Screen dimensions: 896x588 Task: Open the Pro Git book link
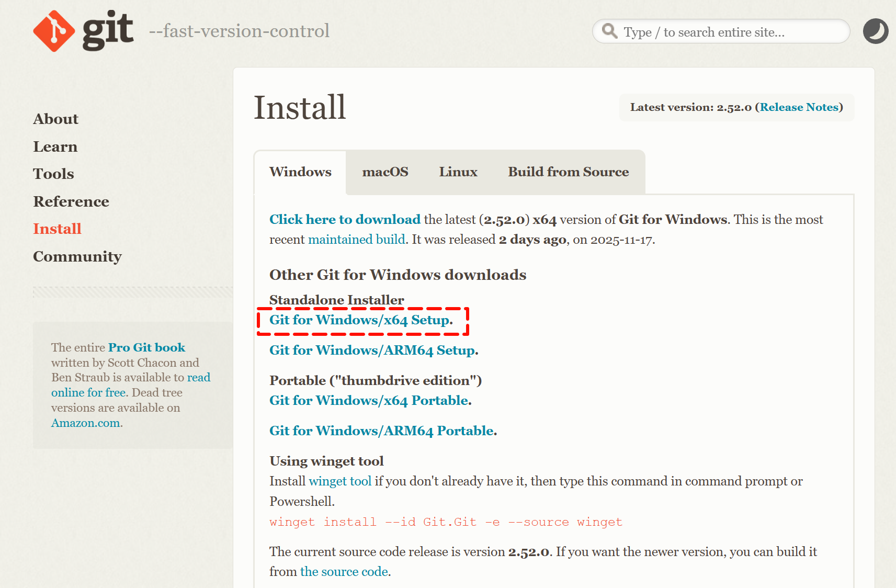click(146, 347)
